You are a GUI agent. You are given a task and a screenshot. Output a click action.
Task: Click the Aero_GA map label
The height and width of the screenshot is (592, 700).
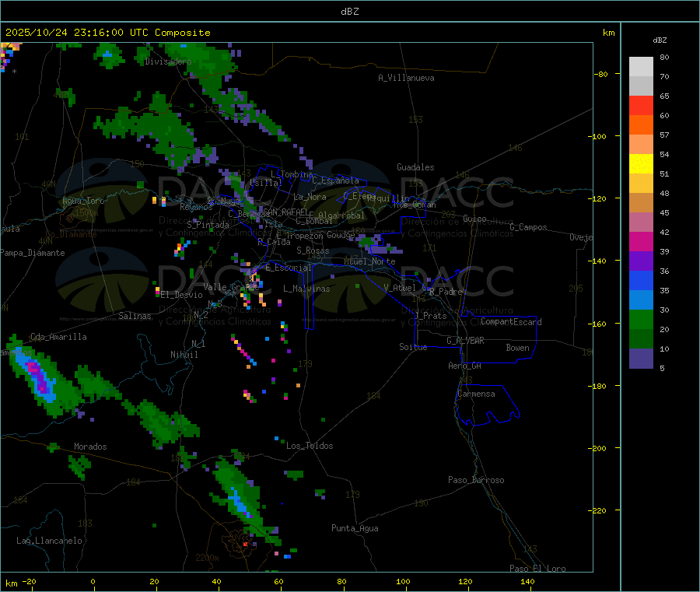tap(465, 366)
